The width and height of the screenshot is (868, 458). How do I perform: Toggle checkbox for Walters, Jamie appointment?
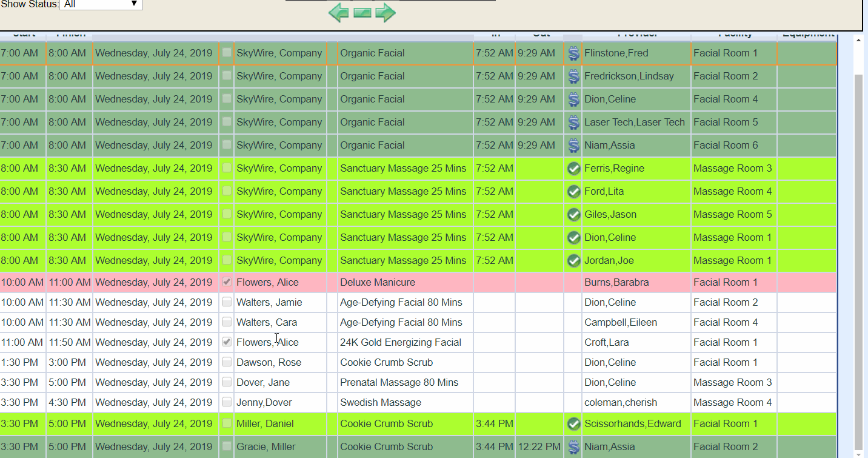[x=227, y=302]
